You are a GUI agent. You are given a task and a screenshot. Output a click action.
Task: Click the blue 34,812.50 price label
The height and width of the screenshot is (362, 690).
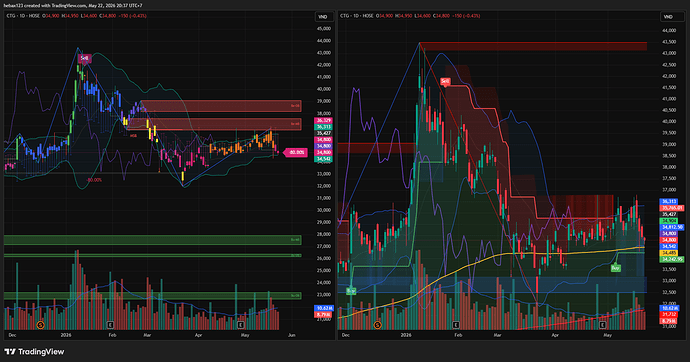[x=672, y=227]
